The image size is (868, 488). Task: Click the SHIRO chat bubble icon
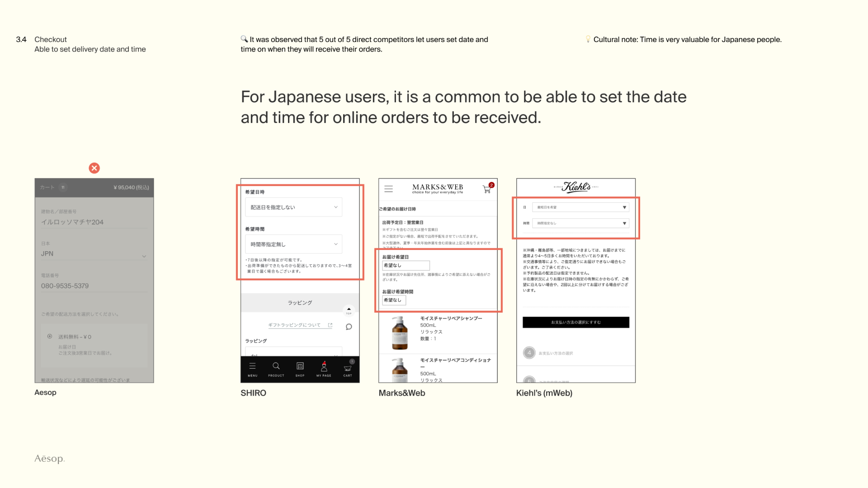pyautogui.click(x=349, y=327)
